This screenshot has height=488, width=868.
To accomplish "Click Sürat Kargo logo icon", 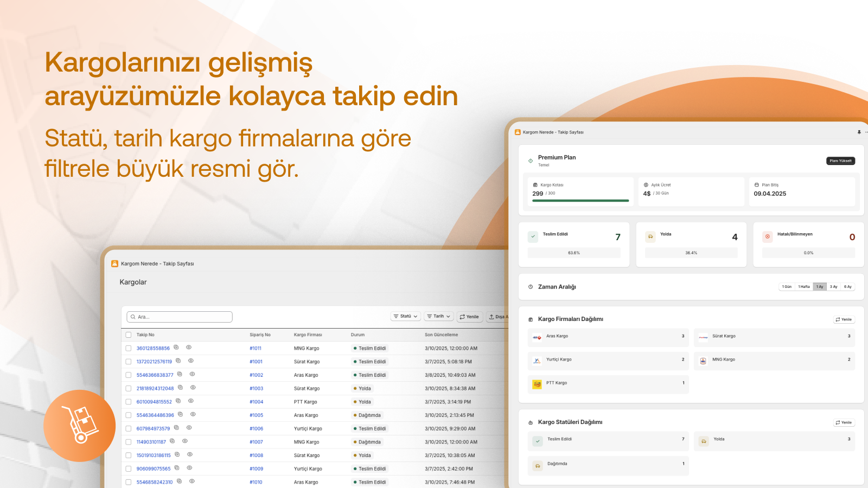I will [703, 337].
